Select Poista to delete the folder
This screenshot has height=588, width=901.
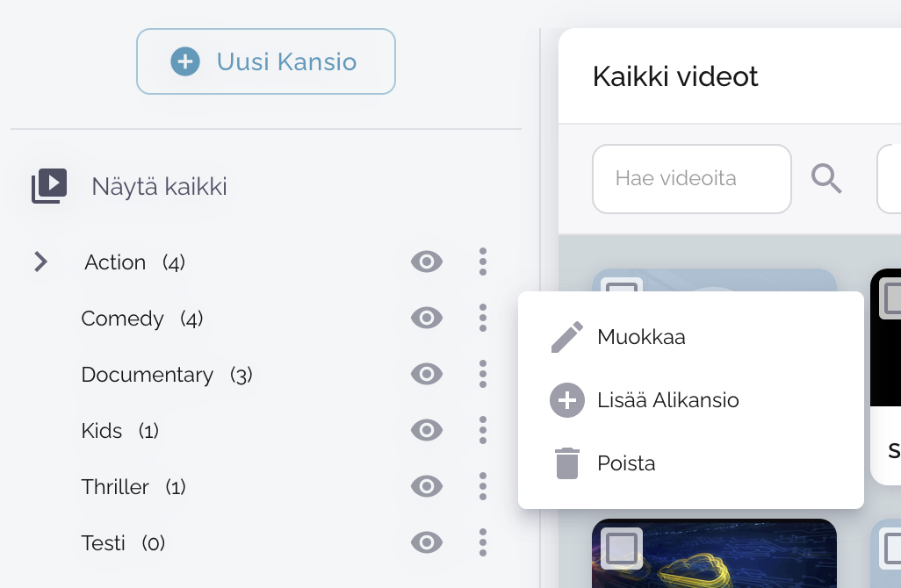625,463
